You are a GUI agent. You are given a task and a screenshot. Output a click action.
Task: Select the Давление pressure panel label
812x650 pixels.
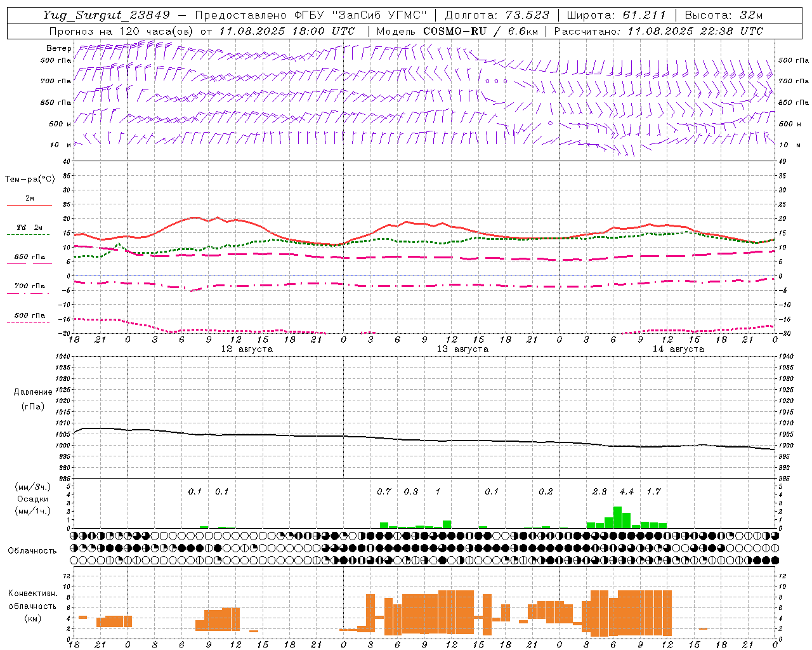33,392
